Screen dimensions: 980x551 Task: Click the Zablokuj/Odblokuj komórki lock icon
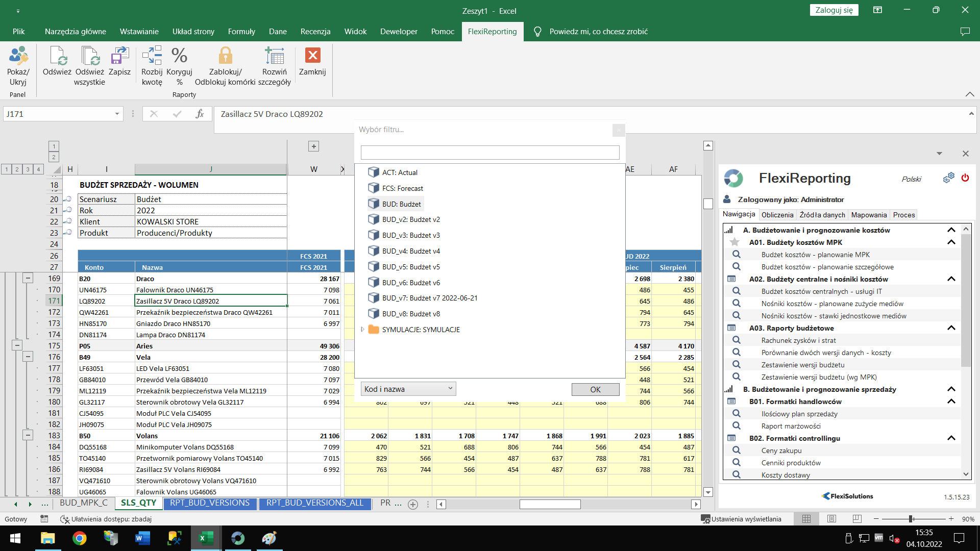[225, 56]
